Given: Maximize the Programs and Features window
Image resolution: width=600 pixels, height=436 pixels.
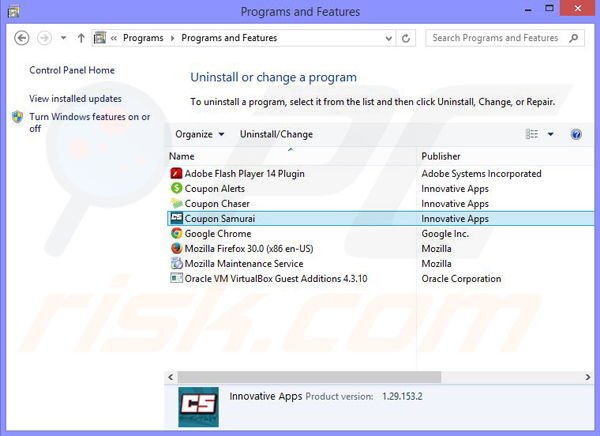Looking at the screenshot, I should 549,8.
